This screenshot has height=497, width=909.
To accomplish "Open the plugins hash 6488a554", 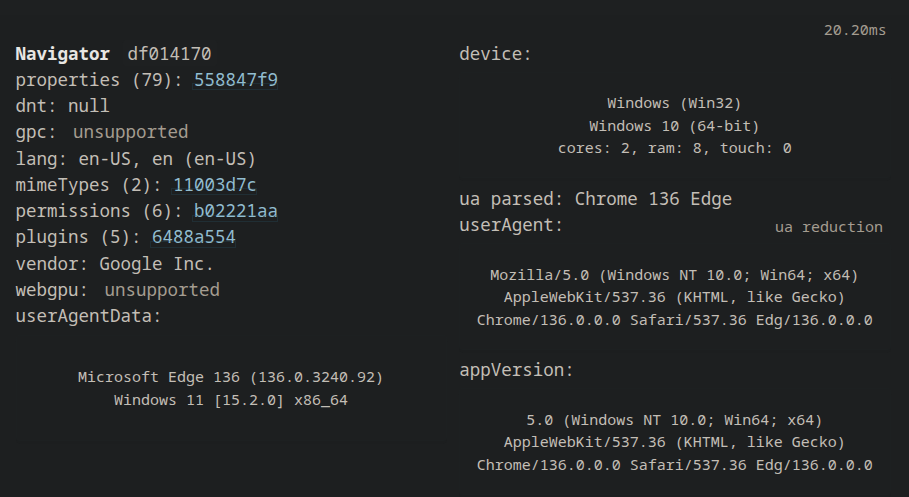I will (x=194, y=237).
